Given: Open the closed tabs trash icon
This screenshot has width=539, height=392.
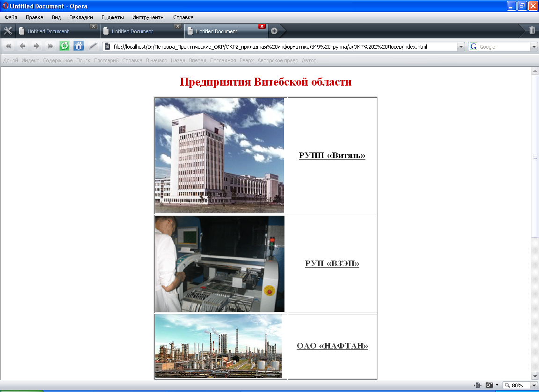Looking at the screenshot, I should coord(532,30).
